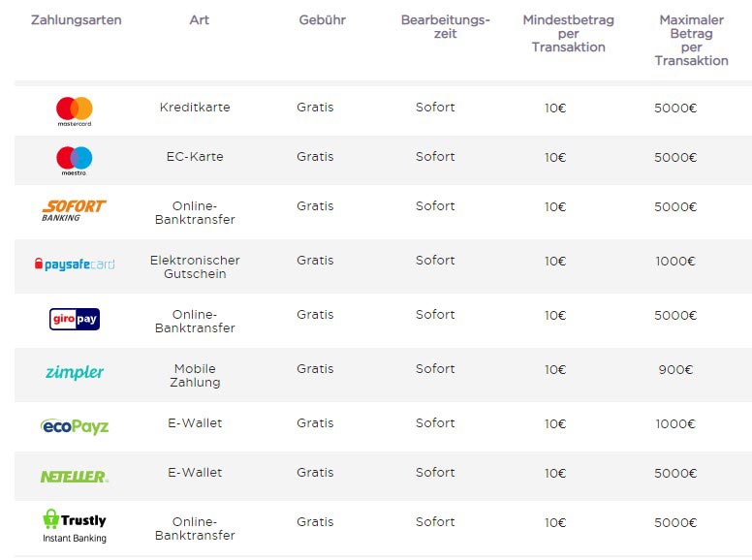Click EC-Karte in the Maestro row

coord(195,157)
